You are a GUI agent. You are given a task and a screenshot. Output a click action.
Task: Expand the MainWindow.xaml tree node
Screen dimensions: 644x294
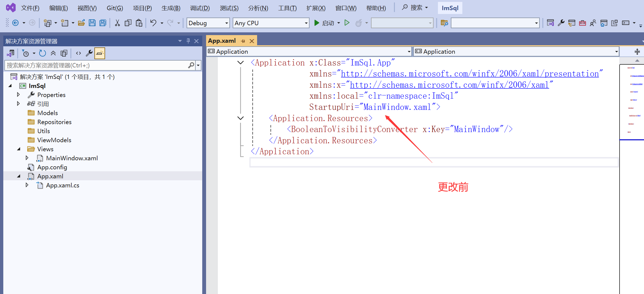(x=27, y=158)
